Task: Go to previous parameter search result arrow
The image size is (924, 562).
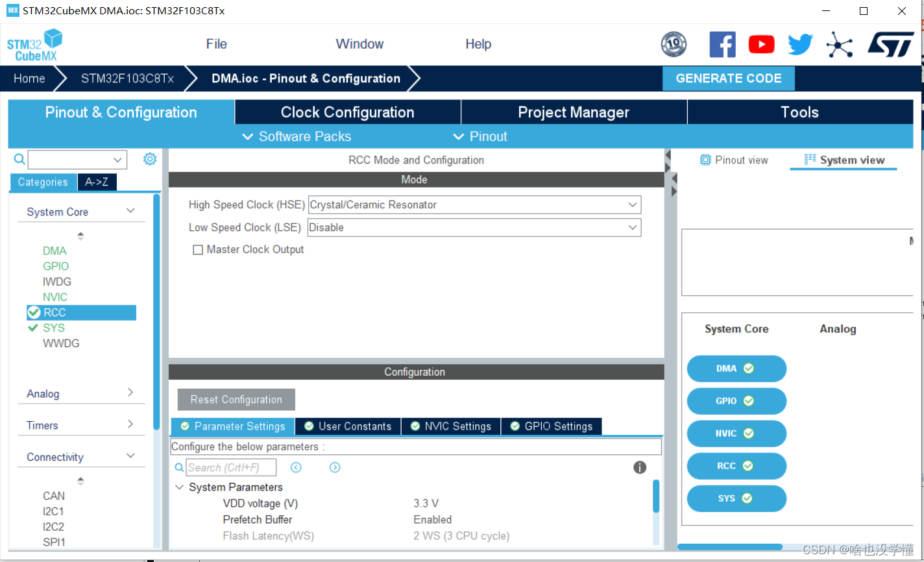Action: coord(296,467)
